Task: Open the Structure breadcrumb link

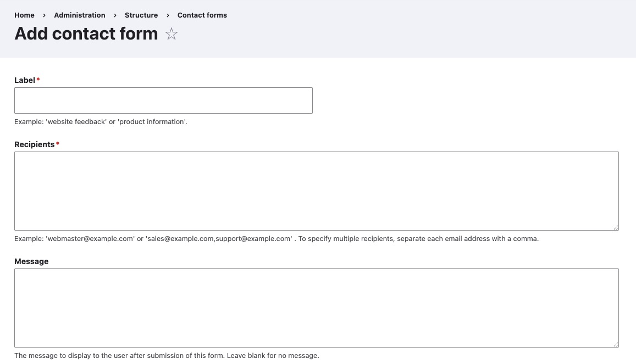Action: [x=141, y=15]
